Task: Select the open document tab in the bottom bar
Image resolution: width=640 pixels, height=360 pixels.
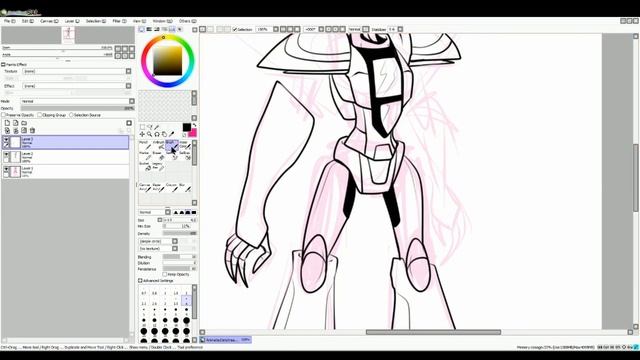Action: pyautogui.click(x=226, y=340)
